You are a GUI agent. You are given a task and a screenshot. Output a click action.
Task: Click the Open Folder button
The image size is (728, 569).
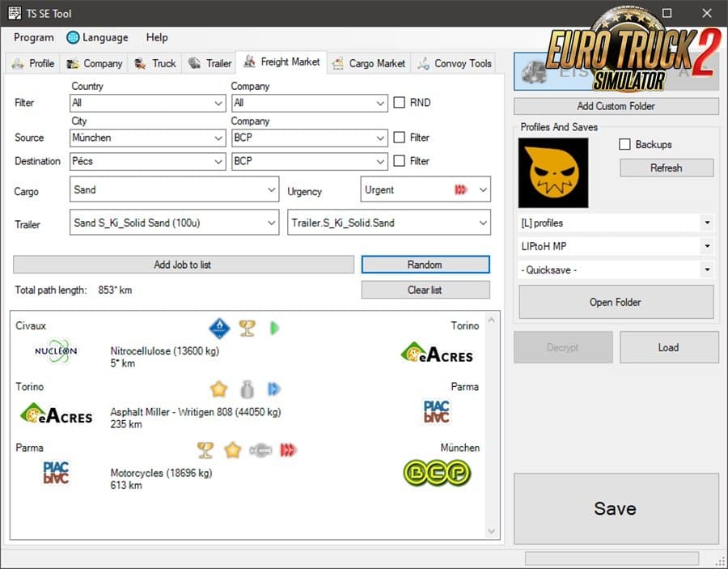click(x=616, y=302)
